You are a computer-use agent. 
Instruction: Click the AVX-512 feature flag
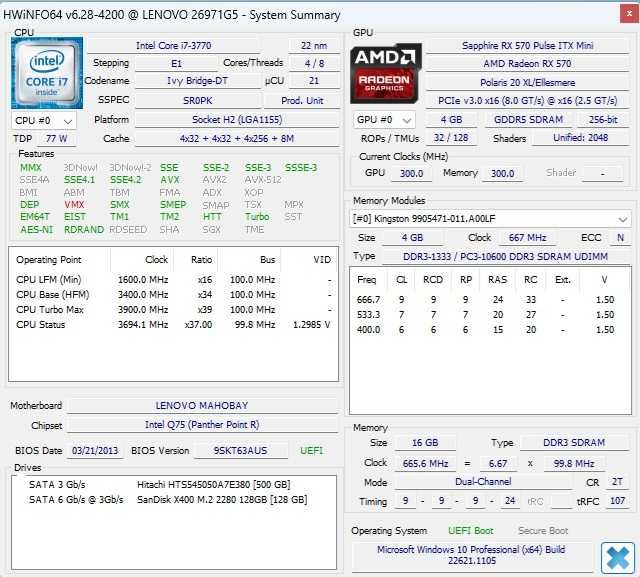(263, 180)
